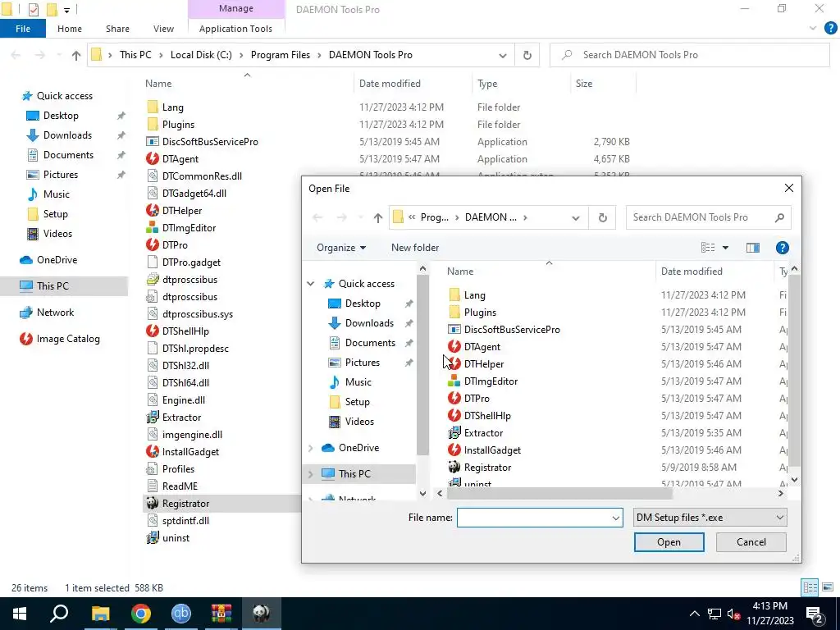Switch to the Share ribbon tab
This screenshot has height=630, width=840.
[x=117, y=29]
